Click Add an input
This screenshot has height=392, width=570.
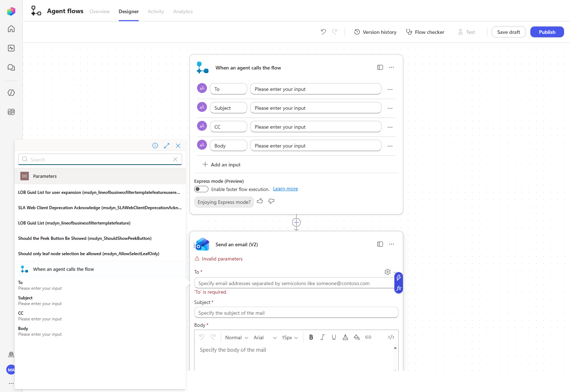(222, 165)
